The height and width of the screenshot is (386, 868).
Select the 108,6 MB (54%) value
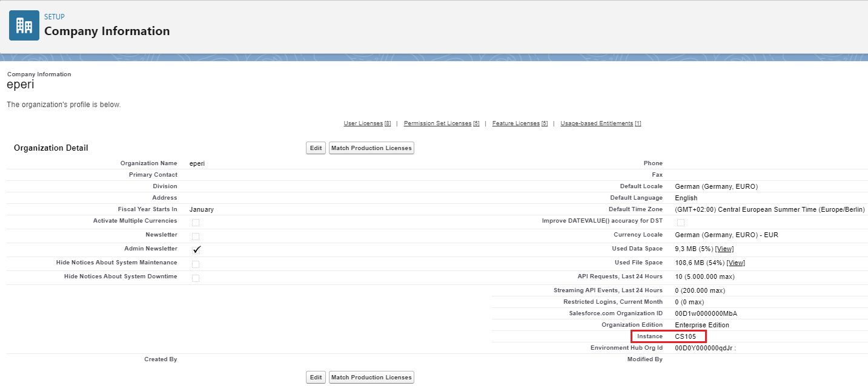point(700,263)
